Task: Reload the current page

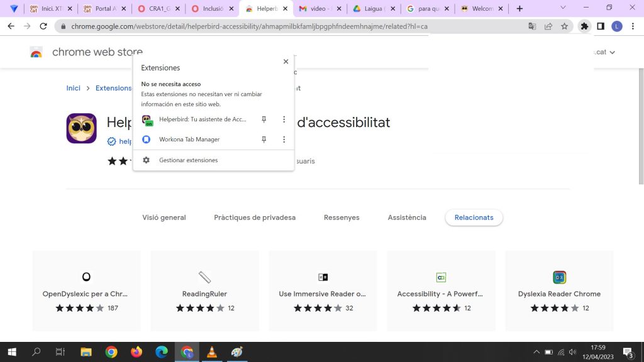Action: coord(43,26)
